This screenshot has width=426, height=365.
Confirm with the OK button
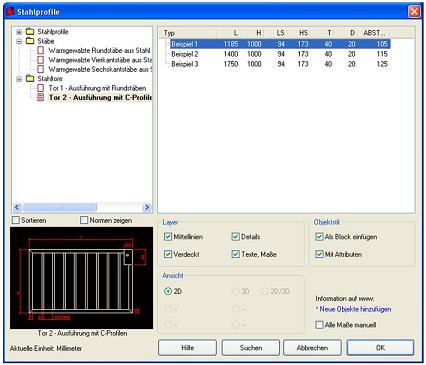click(380, 348)
